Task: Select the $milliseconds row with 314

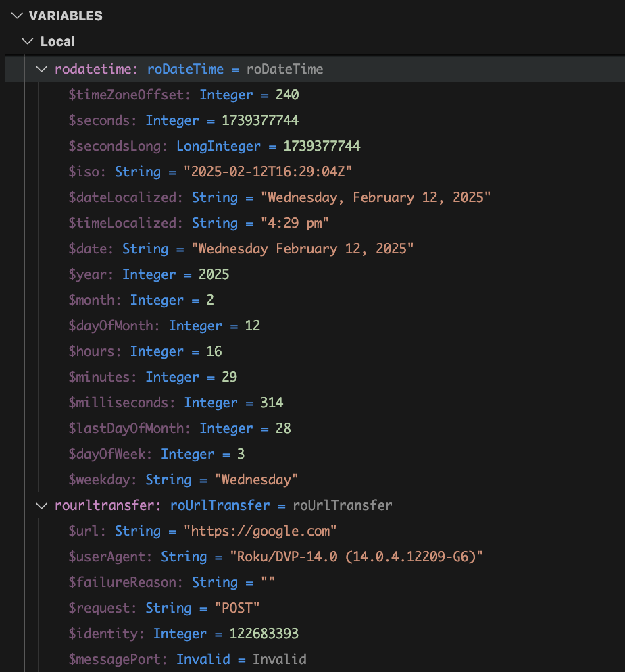Action: 315,403
